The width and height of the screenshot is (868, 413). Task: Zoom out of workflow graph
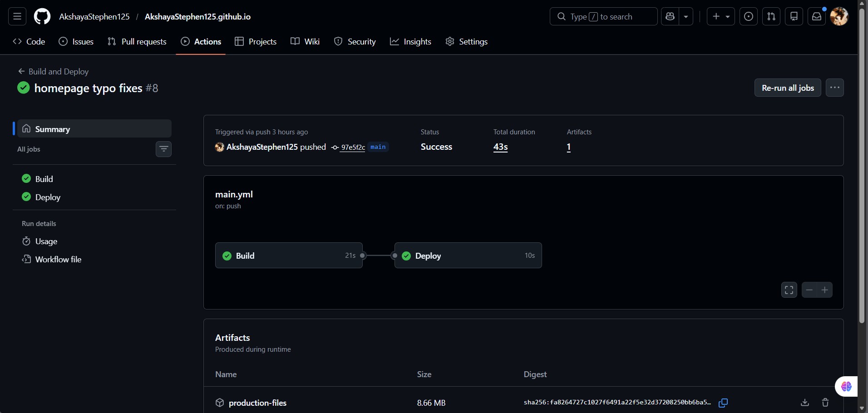click(809, 290)
